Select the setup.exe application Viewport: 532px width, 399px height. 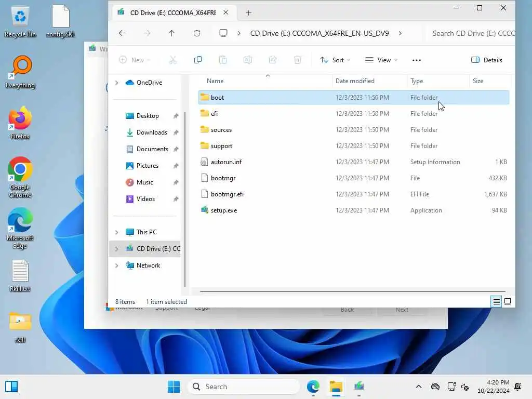pos(353,210)
